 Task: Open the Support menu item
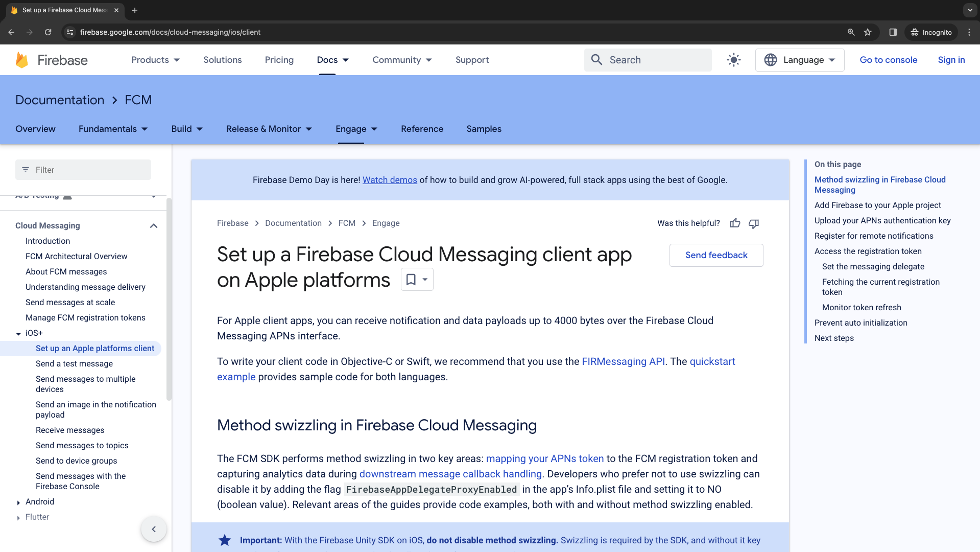(x=472, y=60)
